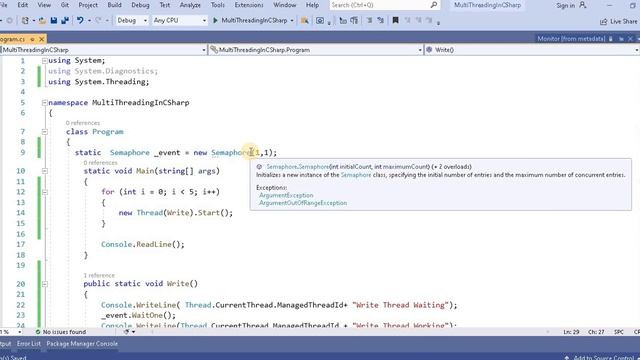Collapse the class Program block
This screenshot has width=640, height=360.
(x=44, y=132)
